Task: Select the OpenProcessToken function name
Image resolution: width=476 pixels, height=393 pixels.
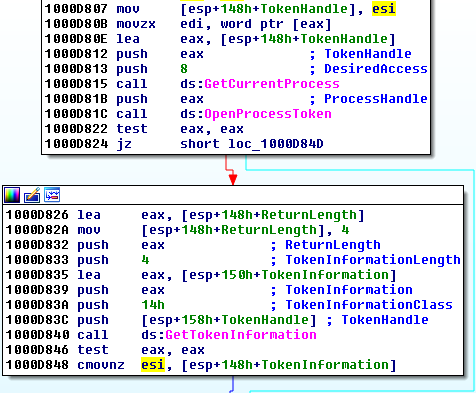Action: [x=268, y=114]
